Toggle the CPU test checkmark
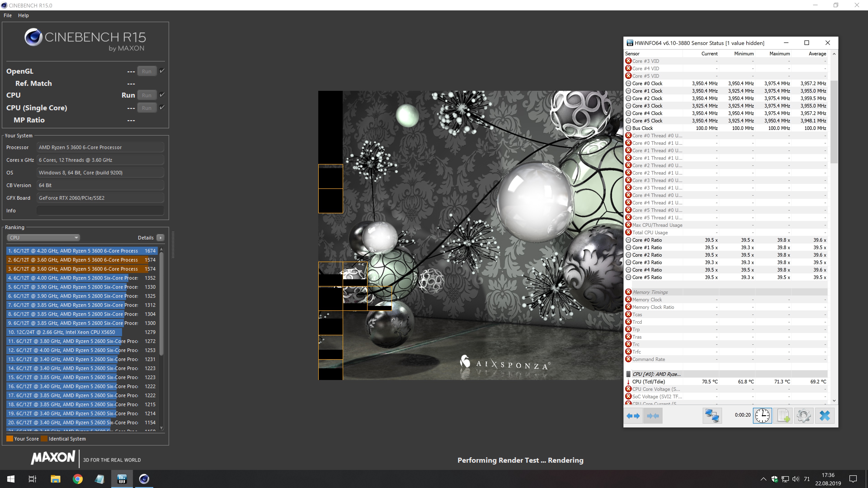 162,95
